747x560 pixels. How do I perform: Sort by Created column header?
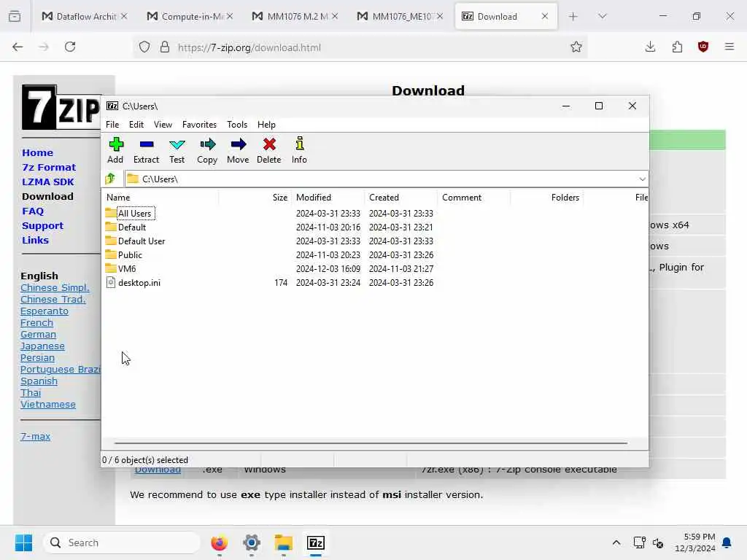[400, 197]
